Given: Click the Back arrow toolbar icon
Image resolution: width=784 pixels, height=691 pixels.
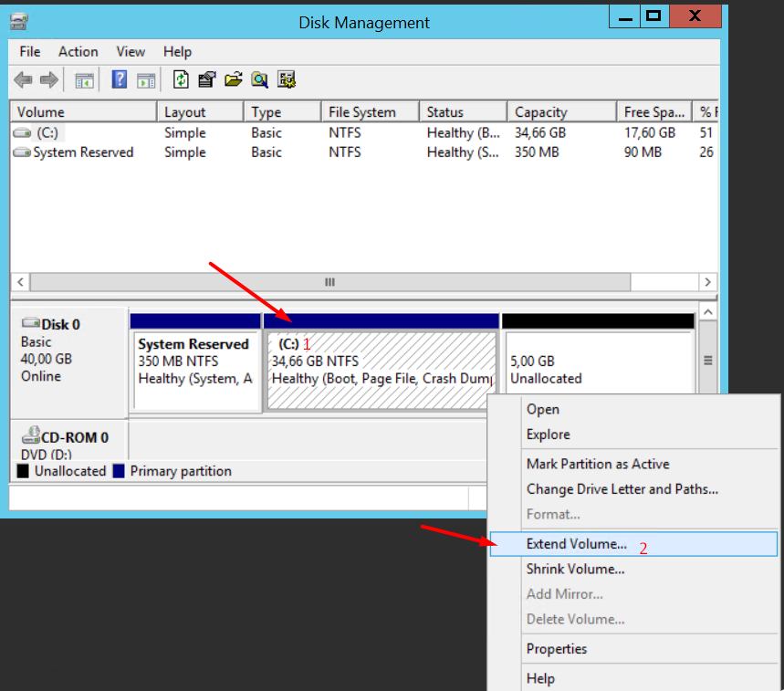Looking at the screenshot, I should [x=23, y=79].
